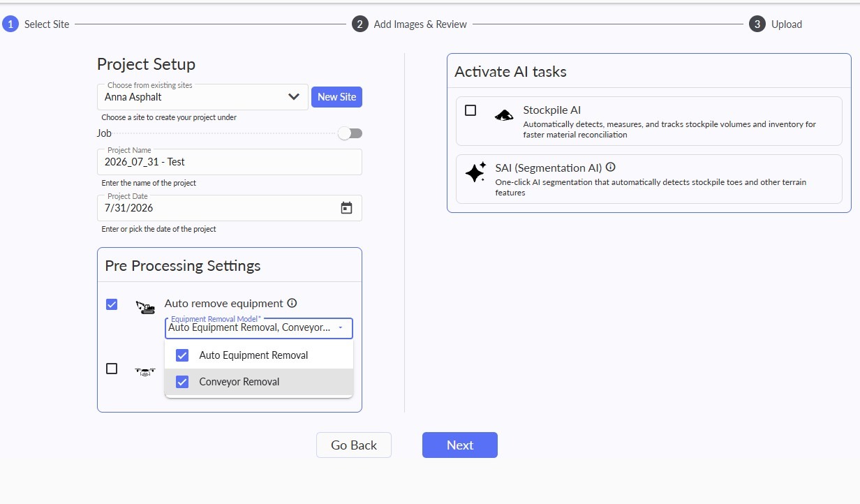The width and height of the screenshot is (860, 504).
Task: Click the Stockpile AI title text
Action: [551, 110]
